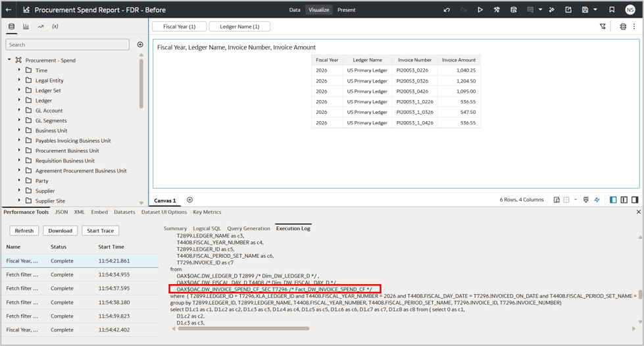Open the Visualizations bar chart icon
Screen dimensions: 644x346
coord(26,26)
